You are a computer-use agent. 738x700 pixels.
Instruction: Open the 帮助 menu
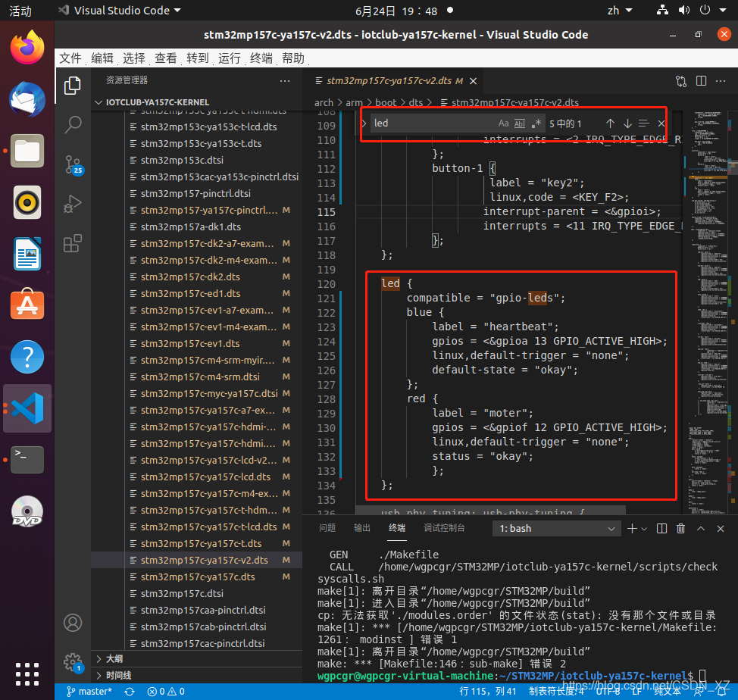(293, 58)
